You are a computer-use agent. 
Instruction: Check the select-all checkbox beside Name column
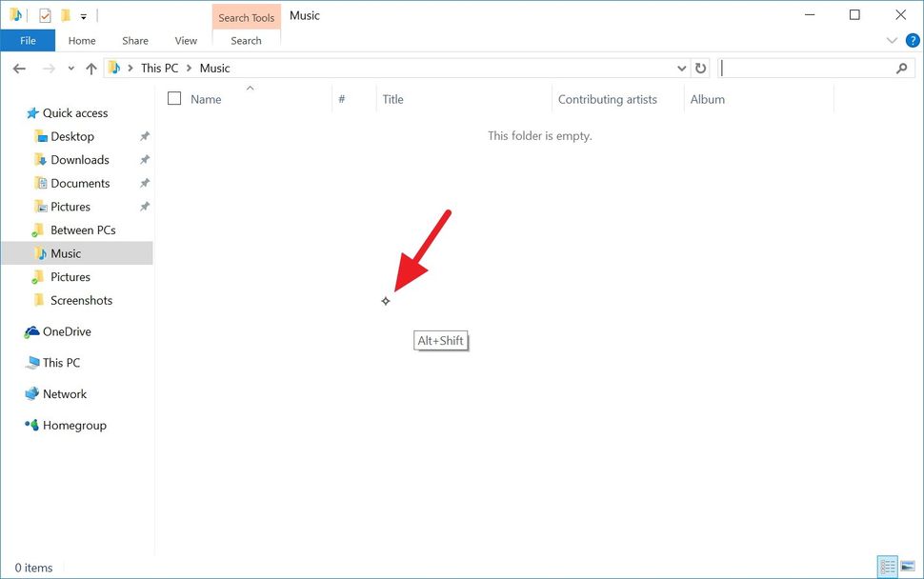coord(174,98)
